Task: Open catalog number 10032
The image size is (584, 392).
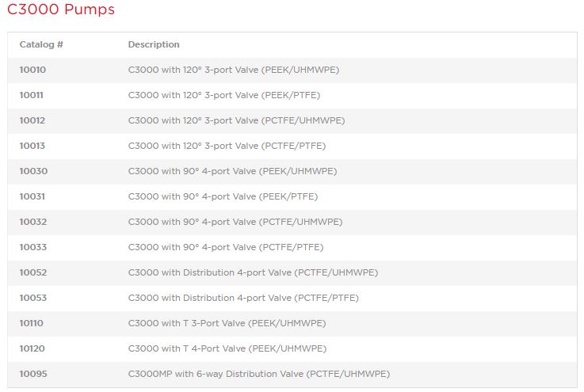Action: pos(33,222)
